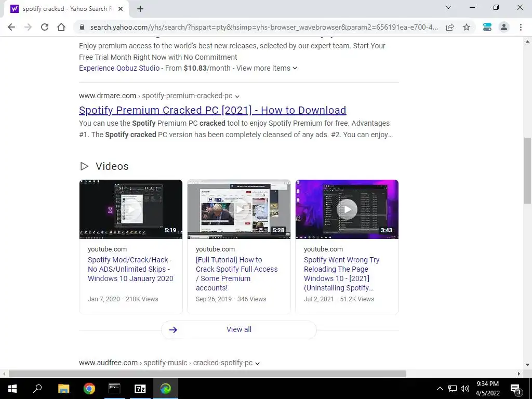Open File Explorer from the taskbar
The height and width of the screenshot is (399, 532).
click(63, 389)
